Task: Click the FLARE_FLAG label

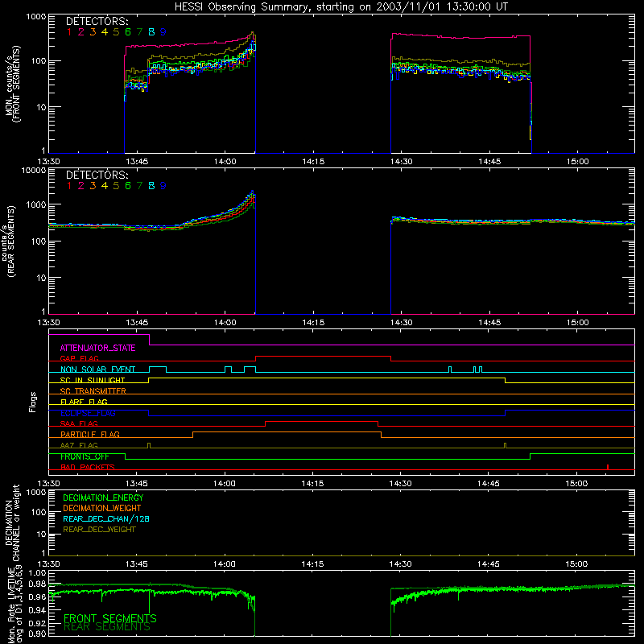Action: click(84, 402)
